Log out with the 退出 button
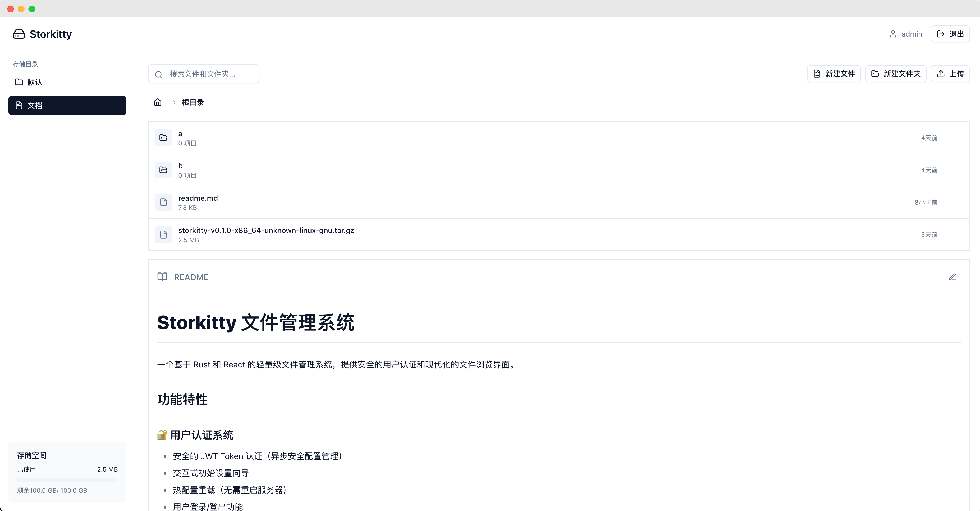Viewport: 980px width, 511px height. [x=950, y=34]
